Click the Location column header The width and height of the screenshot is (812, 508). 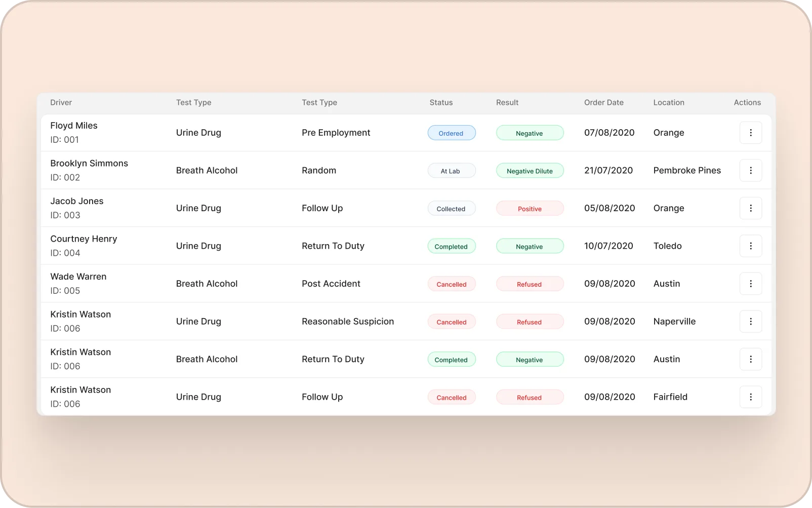tap(669, 102)
